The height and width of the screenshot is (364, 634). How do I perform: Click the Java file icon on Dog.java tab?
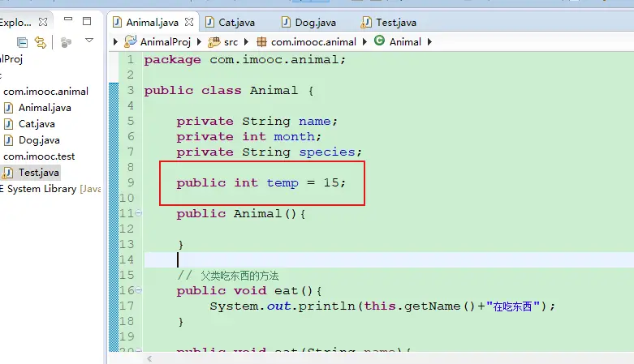286,22
